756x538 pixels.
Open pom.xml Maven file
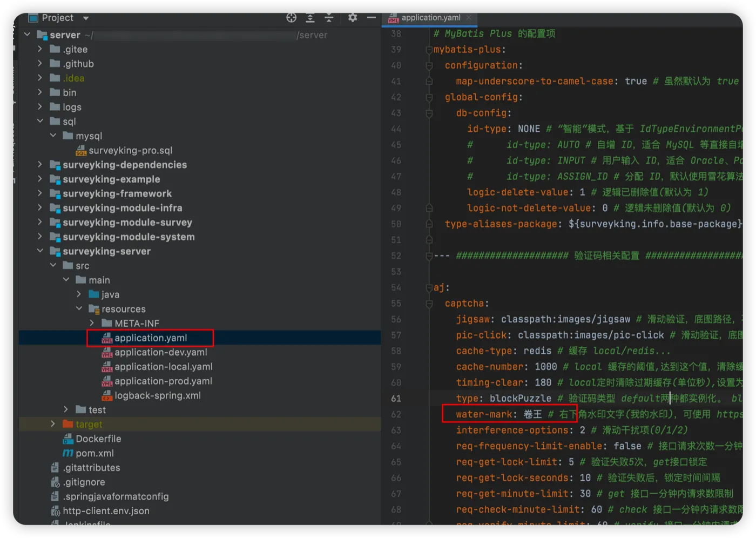[x=94, y=453]
